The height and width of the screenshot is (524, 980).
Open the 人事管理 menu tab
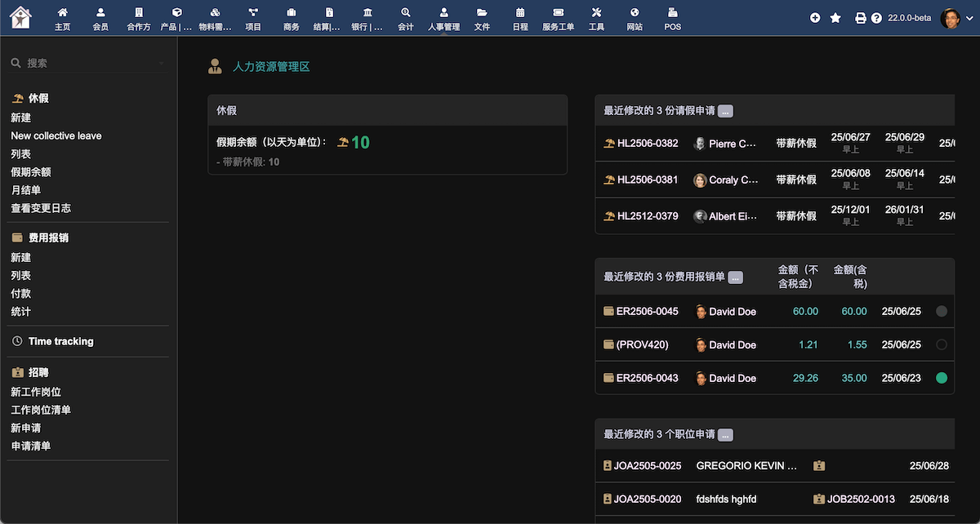(444, 17)
